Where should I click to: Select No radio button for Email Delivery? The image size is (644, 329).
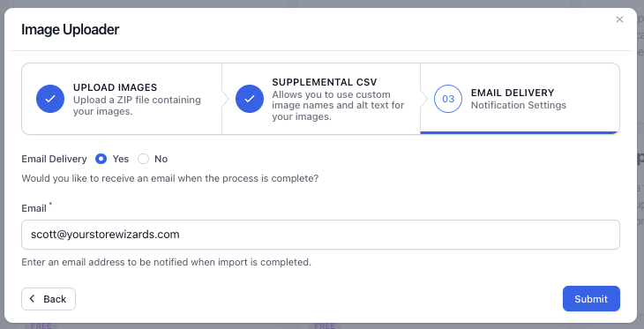tap(143, 159)
